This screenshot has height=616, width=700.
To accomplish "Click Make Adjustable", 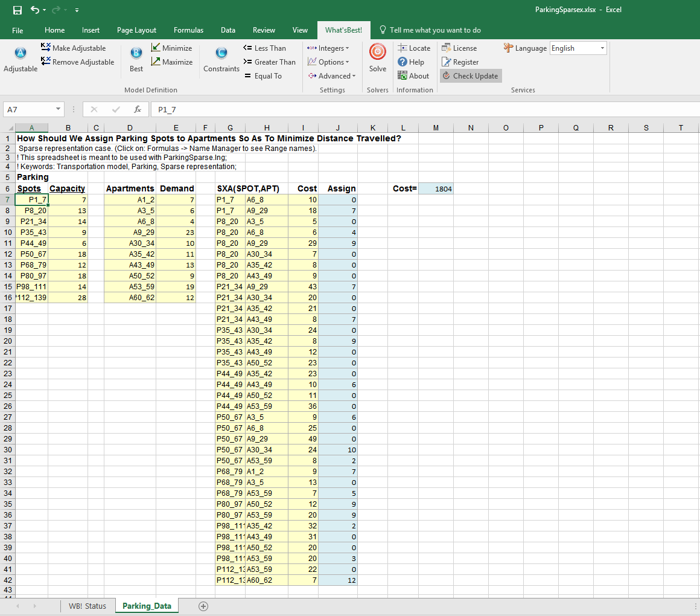I will tap(73, 48).
